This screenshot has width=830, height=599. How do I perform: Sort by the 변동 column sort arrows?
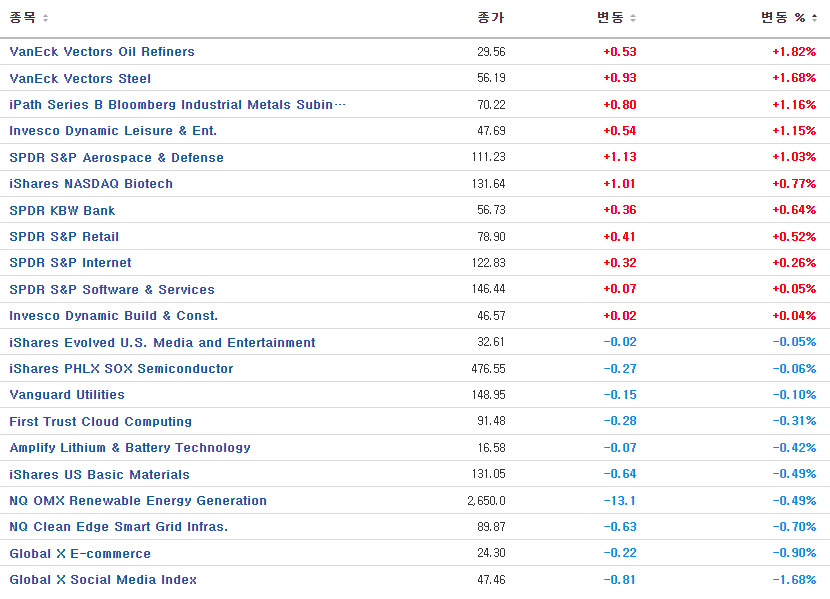[x=633, y=18]
